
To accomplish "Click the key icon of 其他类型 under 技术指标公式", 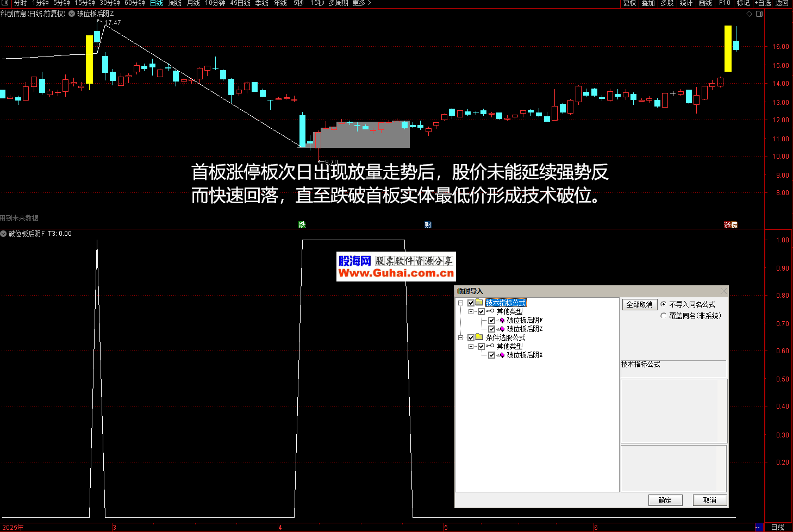I will tap(490, 311).
